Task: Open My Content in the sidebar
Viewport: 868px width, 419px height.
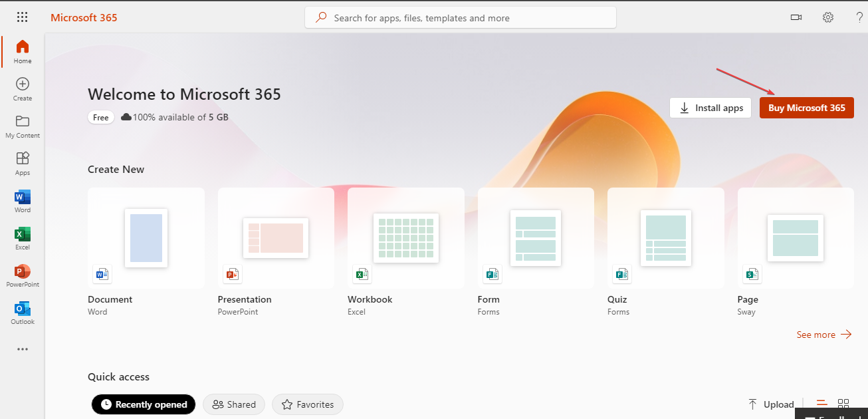Action: pos(22,126)
